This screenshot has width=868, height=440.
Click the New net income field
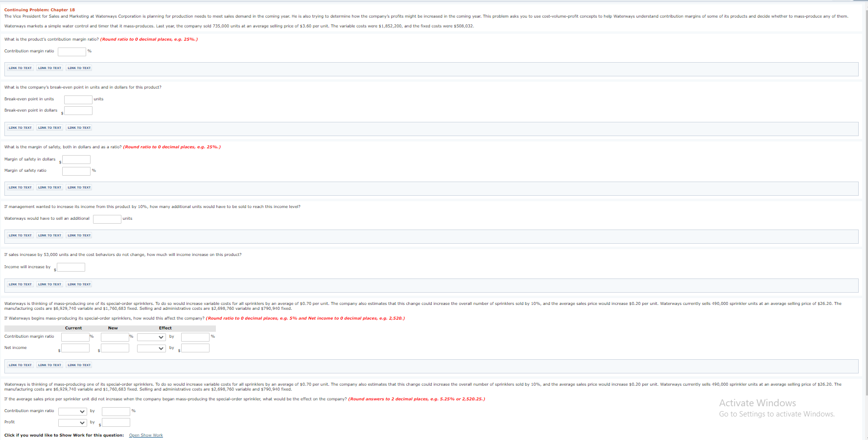(x=115, y=348)
